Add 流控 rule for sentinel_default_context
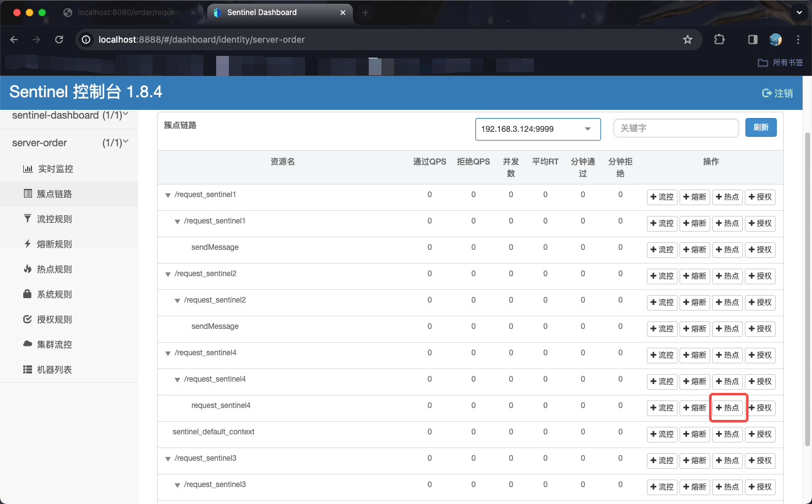Viewport: 812px width, 504px height. 662,434
